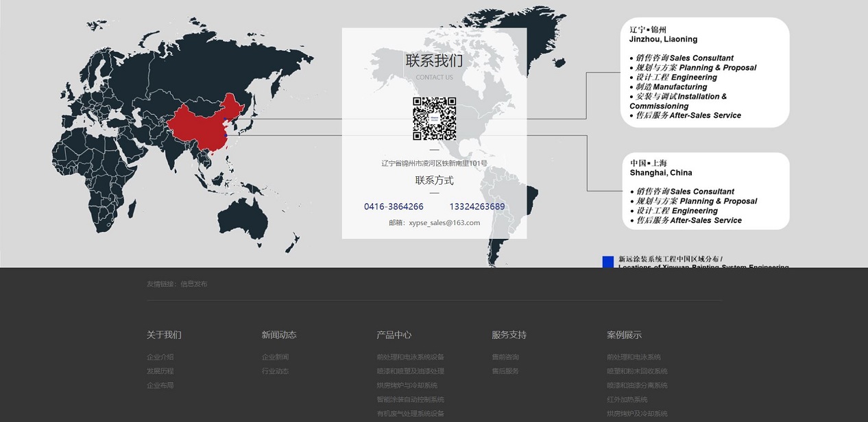868x422 pixels.
Task: Open 喷漆和油漆分离系统 case link
Action: pos(638,386)
